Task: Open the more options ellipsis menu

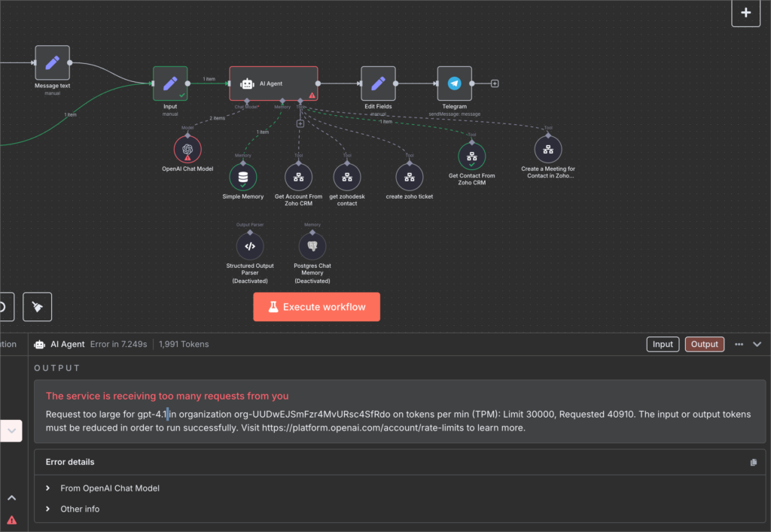Action: (x=739, y=345)
